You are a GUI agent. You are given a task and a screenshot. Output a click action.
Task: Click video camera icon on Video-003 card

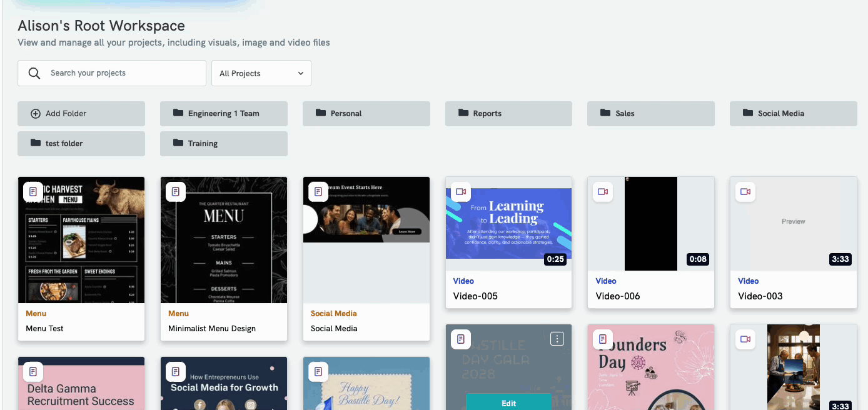(745, 191)
